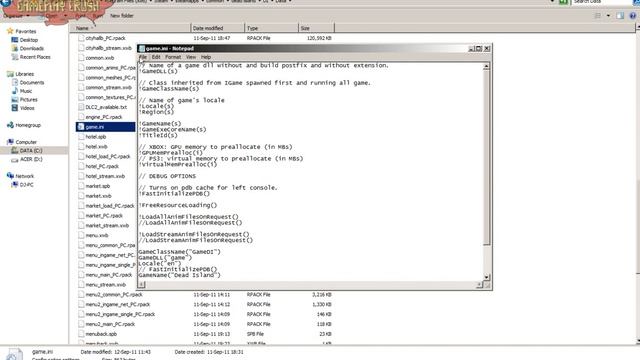The image size is (640, 360).
Task: Open the view options dropdown arrow
Action: (x=608, y=16)
